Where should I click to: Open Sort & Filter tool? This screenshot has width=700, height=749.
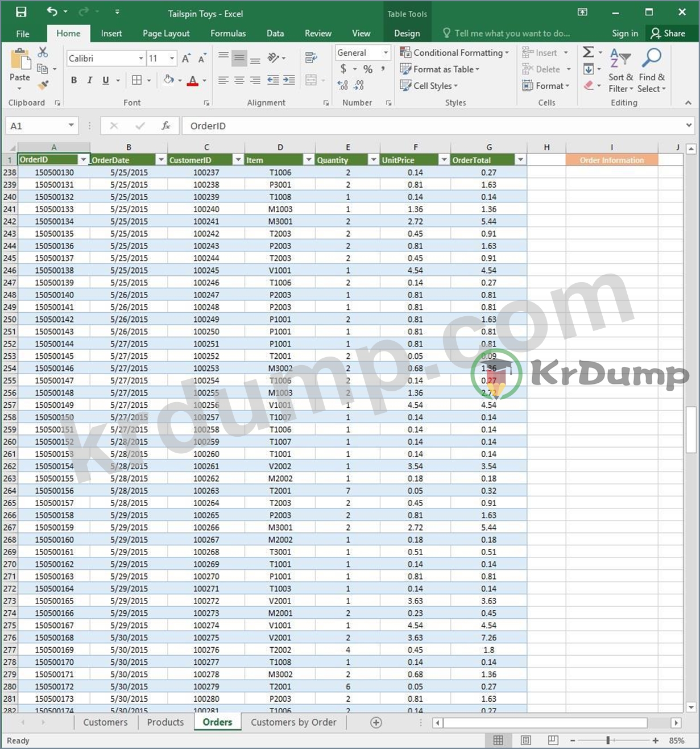tap(620, 71)
